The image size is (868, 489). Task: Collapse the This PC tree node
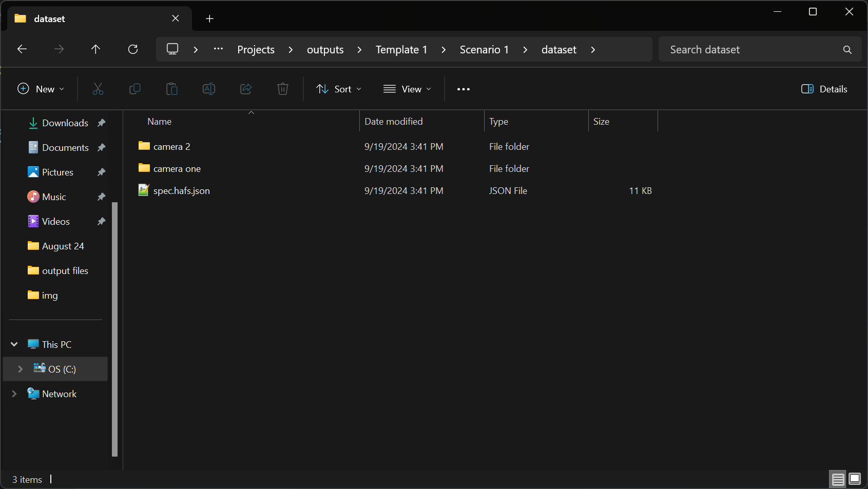coord(14,344)
